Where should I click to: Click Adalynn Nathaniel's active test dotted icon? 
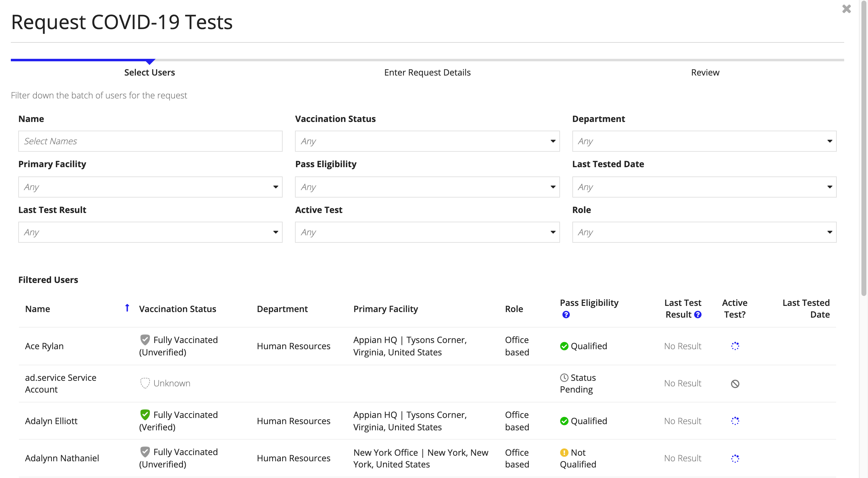(735, 458)
